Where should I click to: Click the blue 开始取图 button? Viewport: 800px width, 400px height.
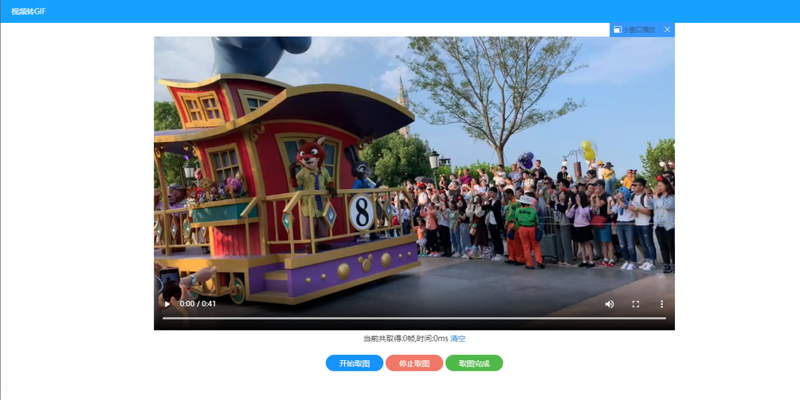[x=355, y=363]
